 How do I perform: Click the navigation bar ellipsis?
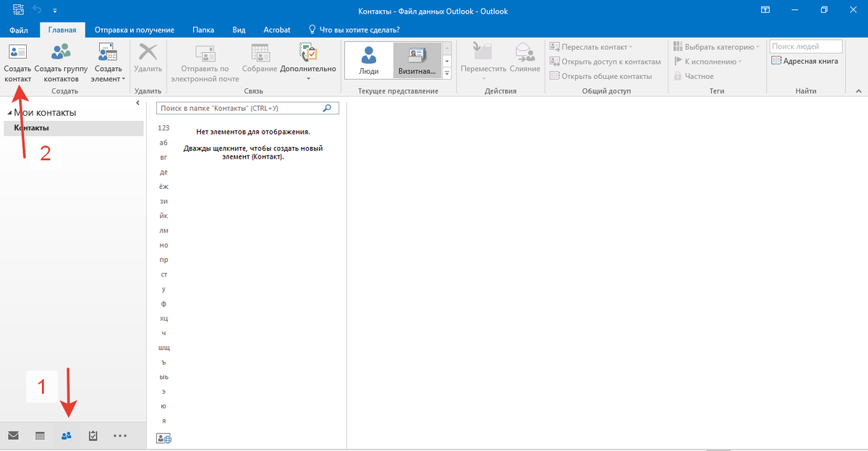pos(120,436)
